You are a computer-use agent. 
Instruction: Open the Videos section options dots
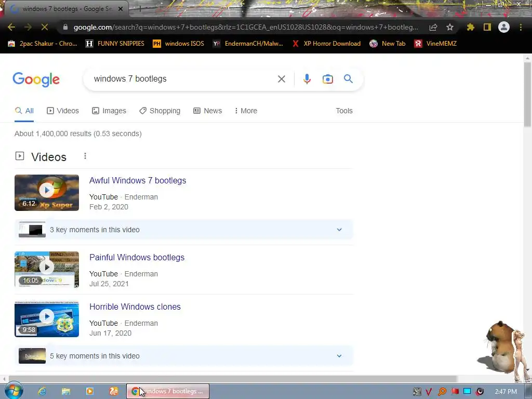85,156
